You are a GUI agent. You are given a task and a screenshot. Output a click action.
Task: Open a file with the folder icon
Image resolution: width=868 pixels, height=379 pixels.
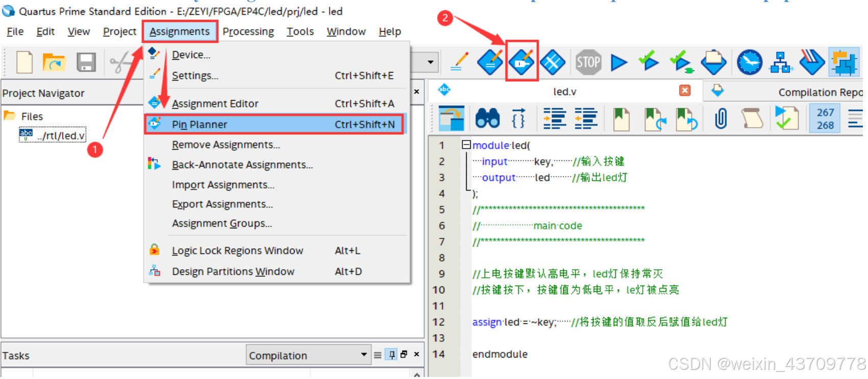[x=54, y=63]
